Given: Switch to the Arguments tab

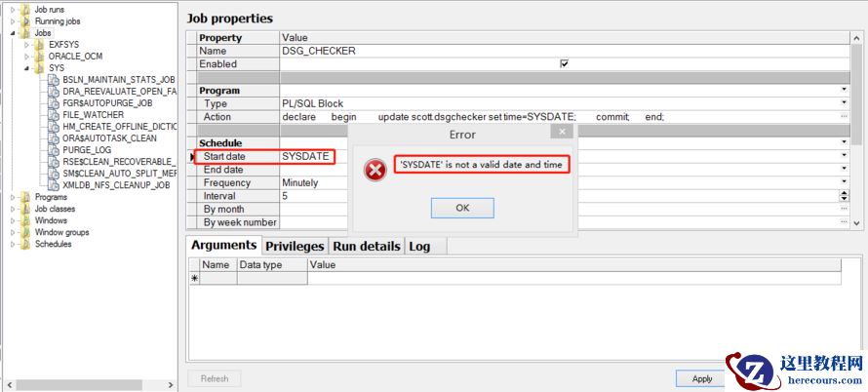Looking at the screenshot, I should (x=223, y=245).
